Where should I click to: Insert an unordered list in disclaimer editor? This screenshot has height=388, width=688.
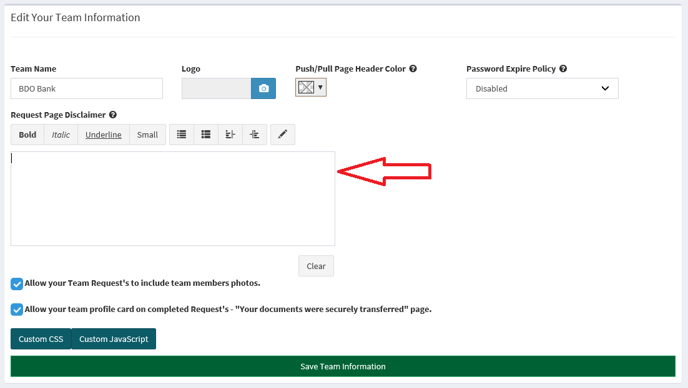pyautogui.click(x=181, y=134)
